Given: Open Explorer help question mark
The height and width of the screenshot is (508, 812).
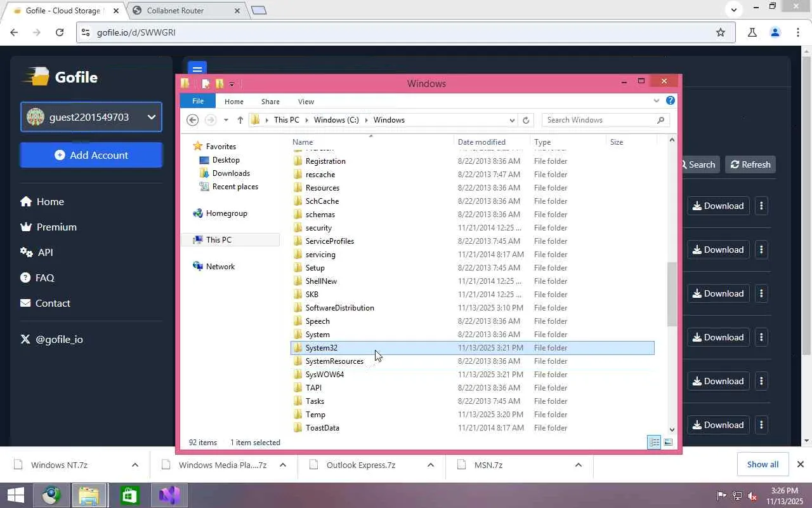Looking at the screenshot, I should 671,101.
